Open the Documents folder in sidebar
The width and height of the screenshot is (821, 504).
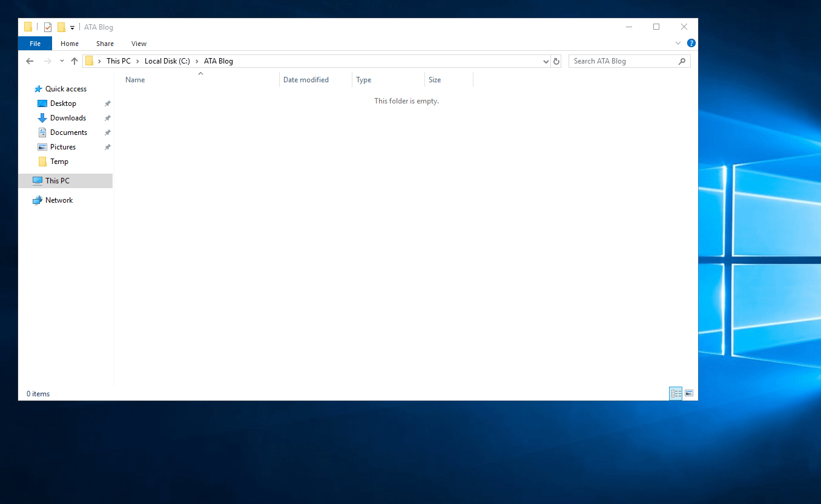[67, 132]
